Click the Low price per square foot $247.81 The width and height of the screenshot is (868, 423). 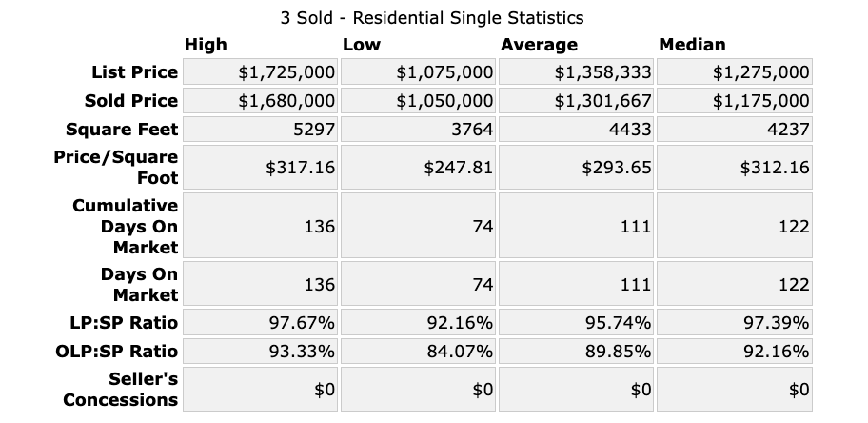[459, 168]
